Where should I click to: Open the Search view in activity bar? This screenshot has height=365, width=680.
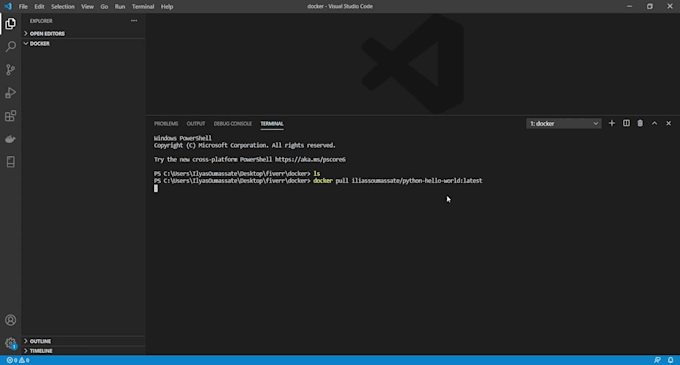(10, 46)
